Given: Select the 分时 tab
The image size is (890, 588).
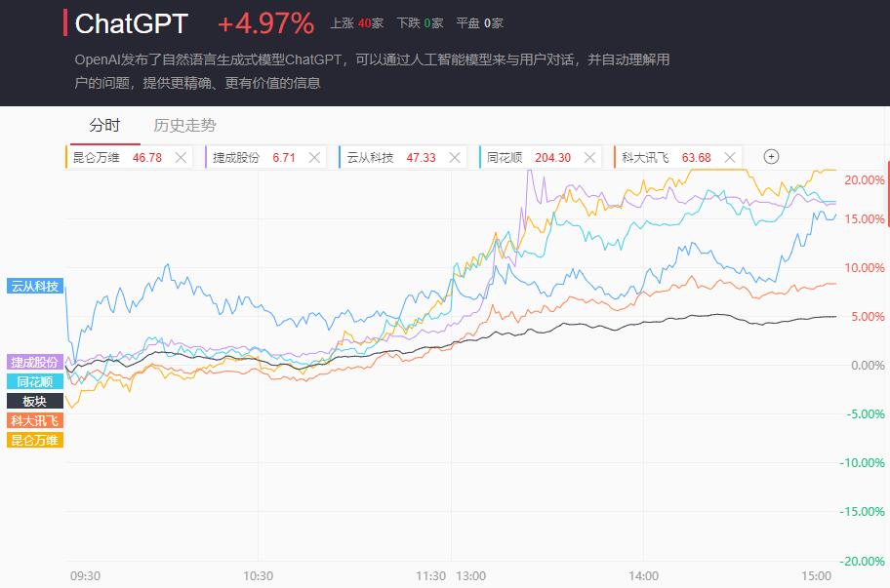Looking at the screenshot, I should 105,126.
